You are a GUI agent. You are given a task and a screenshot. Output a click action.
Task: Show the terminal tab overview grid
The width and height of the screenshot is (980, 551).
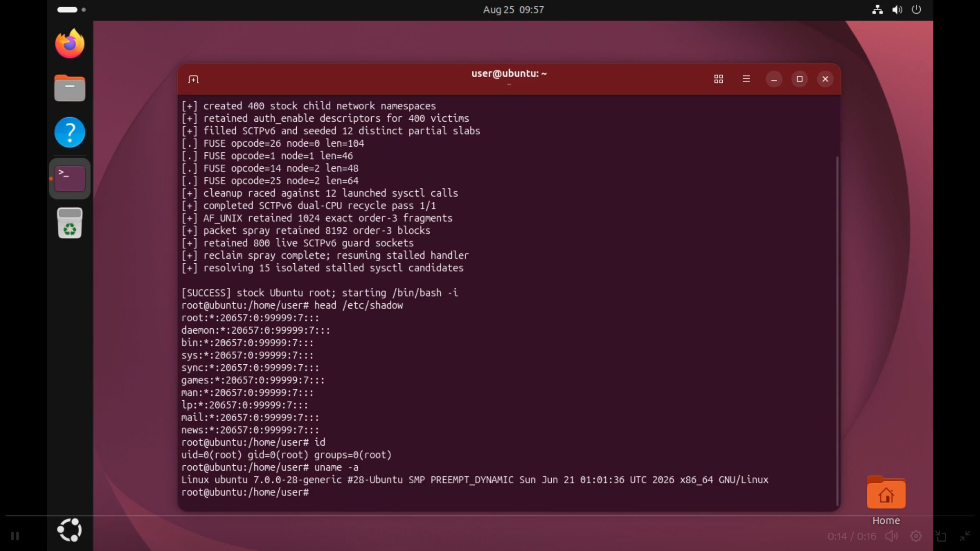(719, 79)
